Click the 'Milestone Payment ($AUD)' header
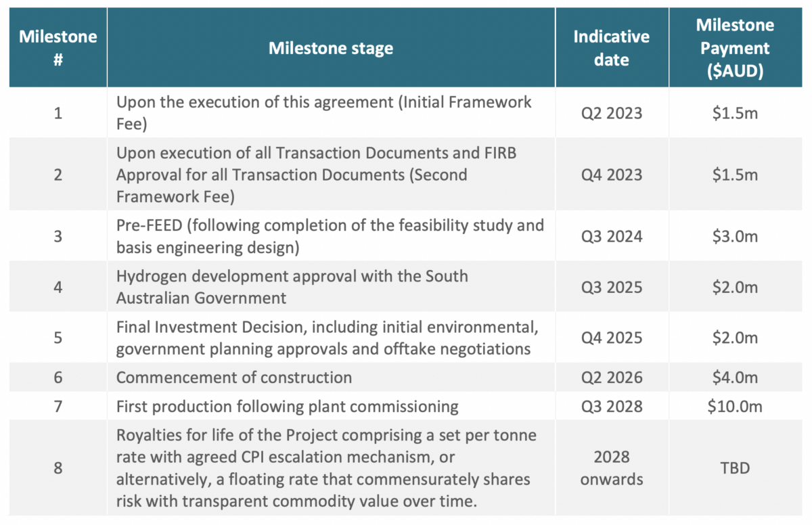Screen dimensions: 812x525 (x=735, y=48)
